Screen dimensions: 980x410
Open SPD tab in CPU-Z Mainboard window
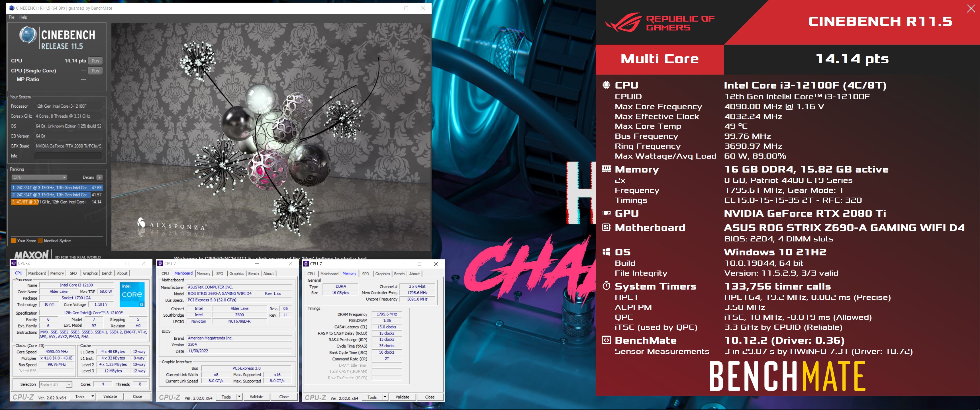click(220, 273)
